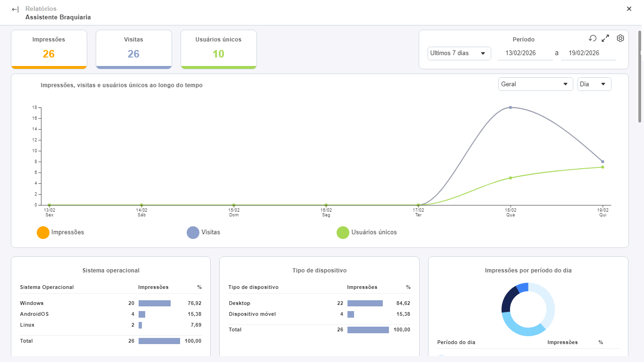Close the report with the X icon

click(x=629, y=8)
